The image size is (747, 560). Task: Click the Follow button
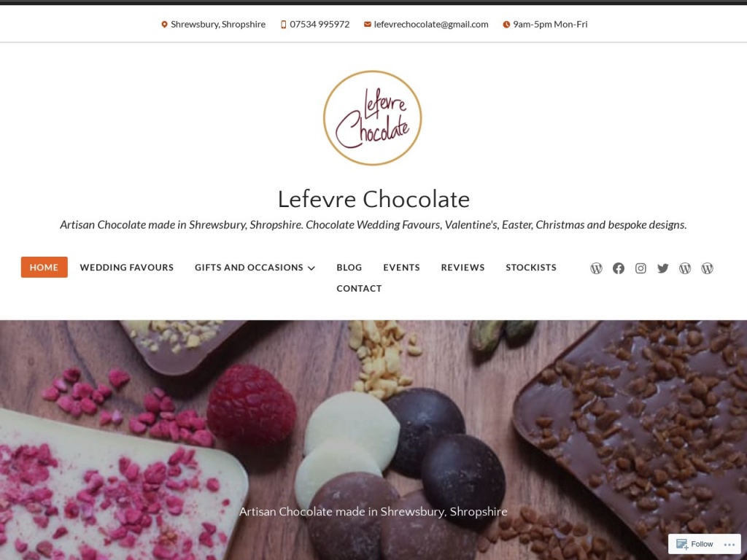[x=694, y=544]
